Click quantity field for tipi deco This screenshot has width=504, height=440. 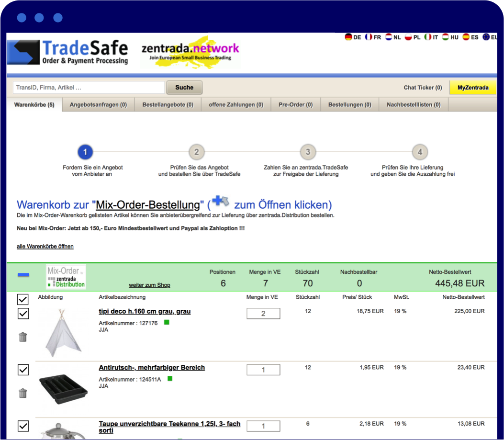(x=263, y=314)
